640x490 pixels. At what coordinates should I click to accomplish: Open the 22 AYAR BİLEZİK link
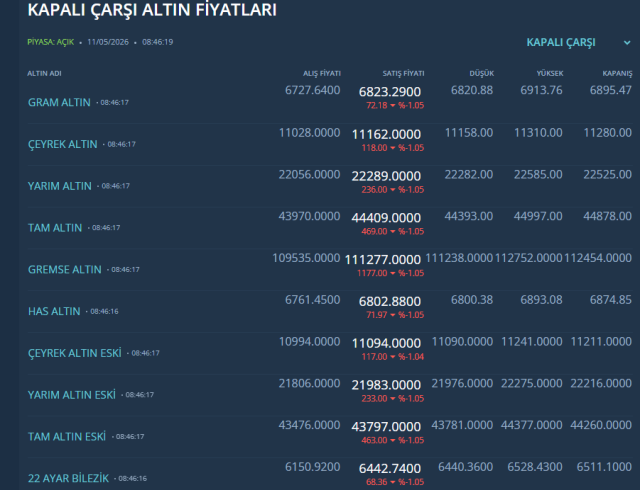(68, 478)
